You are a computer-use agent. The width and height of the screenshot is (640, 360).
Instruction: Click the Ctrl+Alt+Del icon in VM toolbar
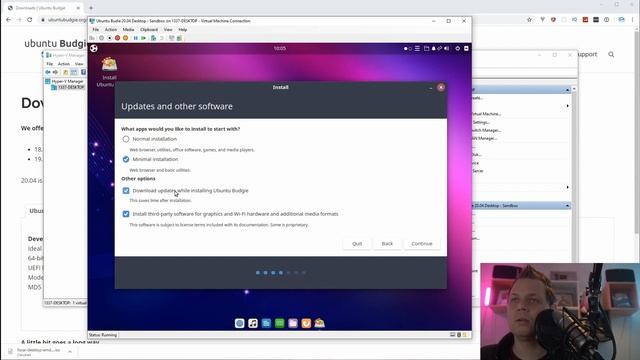pyautogui.click(x=92, y=38)
